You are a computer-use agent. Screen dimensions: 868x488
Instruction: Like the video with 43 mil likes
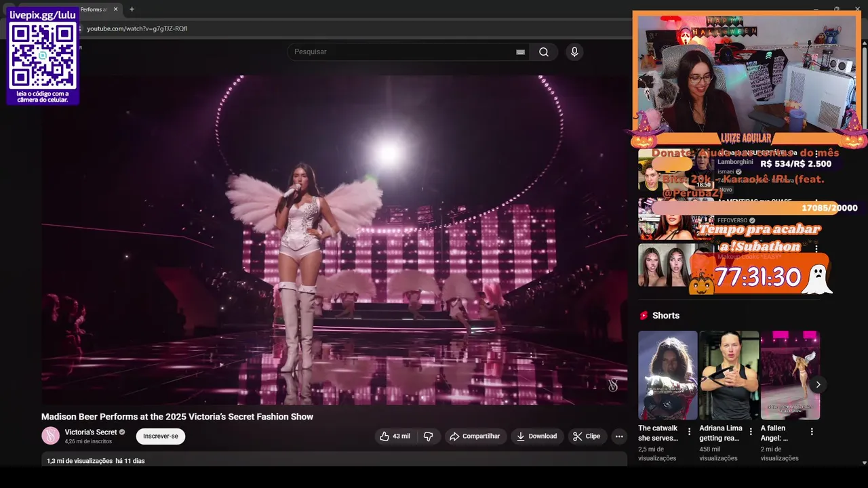click(395, 436)
